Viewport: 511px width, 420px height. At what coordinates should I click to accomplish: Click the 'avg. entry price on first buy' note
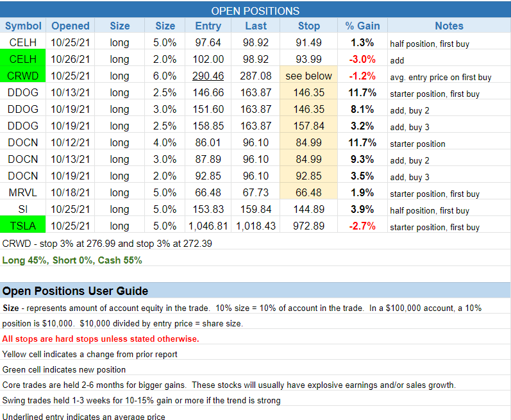(x=440, y=77)
